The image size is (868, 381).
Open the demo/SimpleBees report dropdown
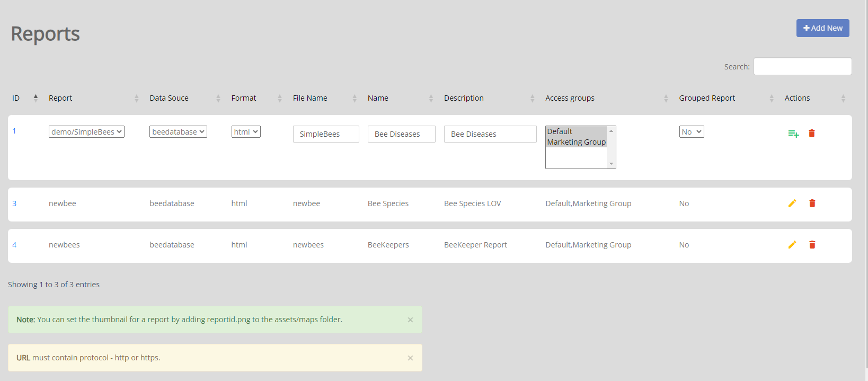coord(86,132)
